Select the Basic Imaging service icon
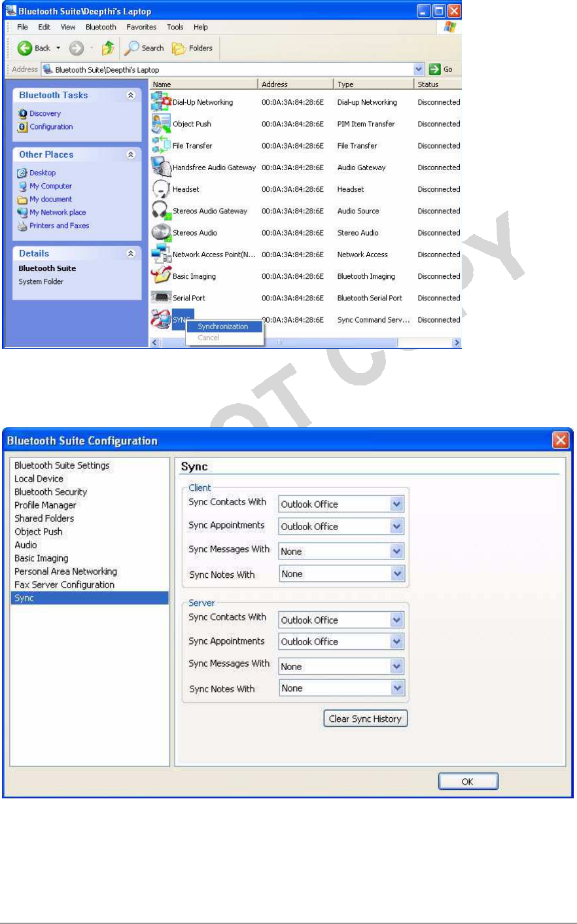 coord(161,275)
